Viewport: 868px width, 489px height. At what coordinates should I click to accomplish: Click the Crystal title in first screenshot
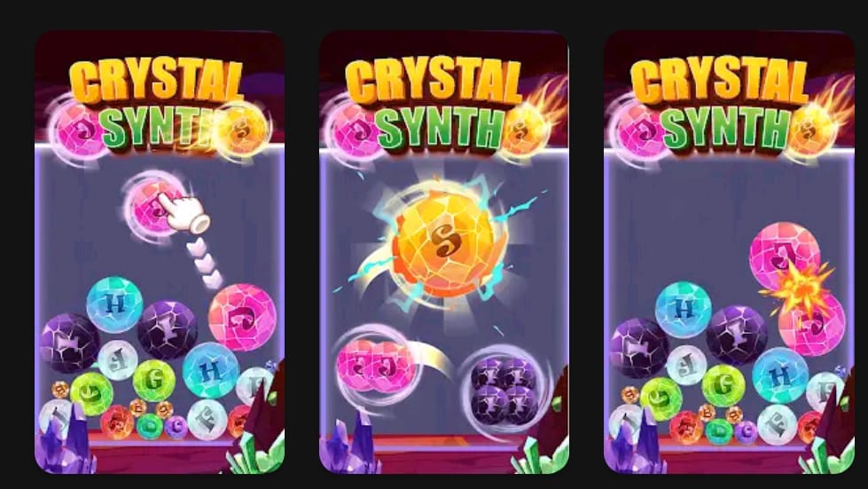pos(156,82)
